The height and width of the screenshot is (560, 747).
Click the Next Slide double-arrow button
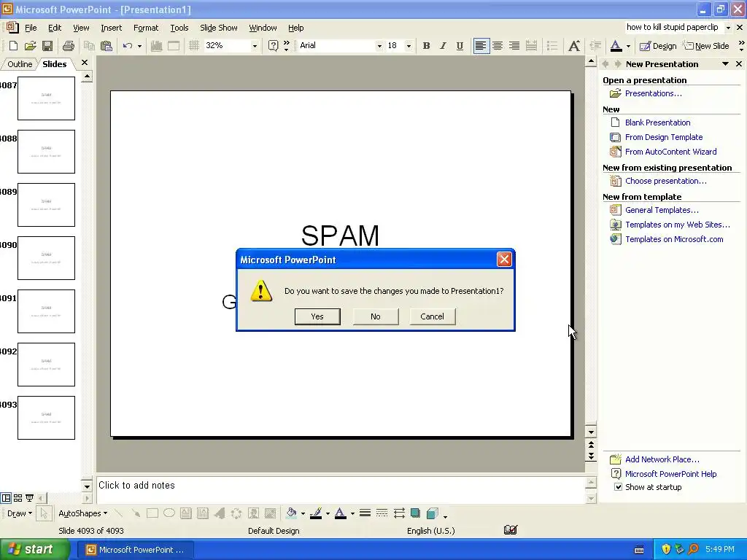591,456
